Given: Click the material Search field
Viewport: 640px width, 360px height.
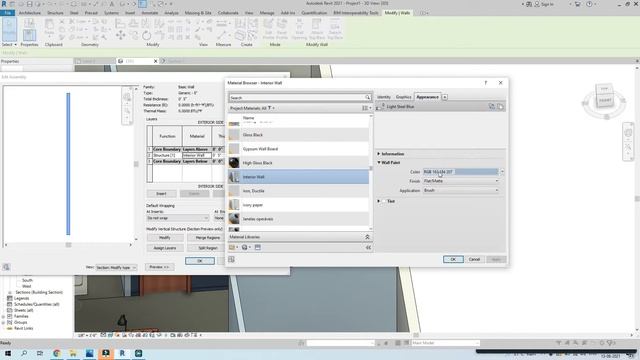Looking at the screenshot, I should pyautogui.click(x=297, y=98).
